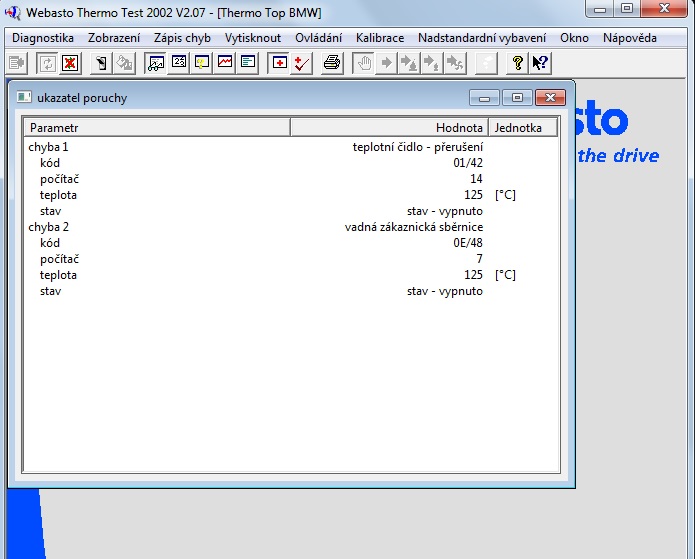695x559 pixels.
Task: Click the greyed-out tags toolbar icon
Action: click(124, 63)
